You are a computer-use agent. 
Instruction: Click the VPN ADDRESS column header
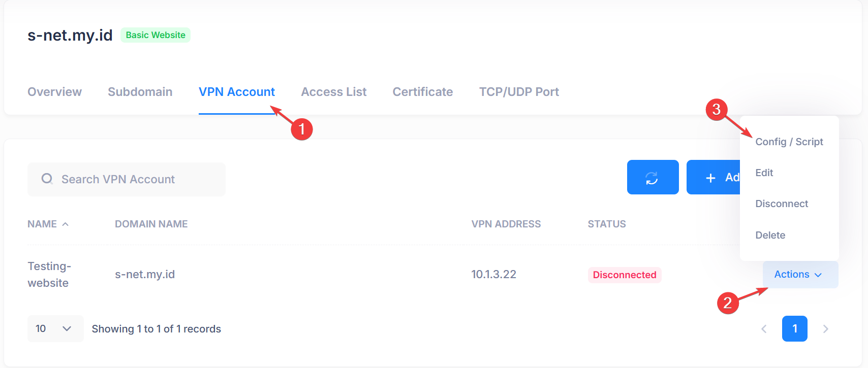[506, 224]
